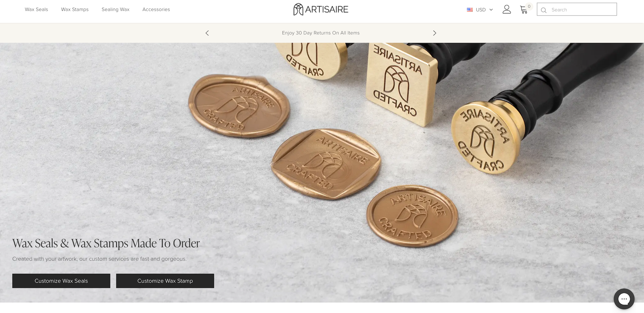This screenshot has height=313, width=644.
Task: Click Customize Wax Seals button
Action: click(61, 281)
